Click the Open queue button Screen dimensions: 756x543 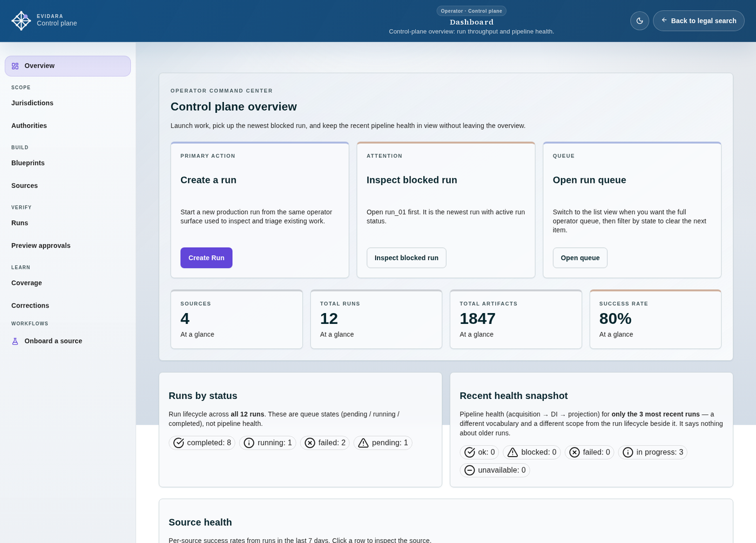(x=580, y=258)
